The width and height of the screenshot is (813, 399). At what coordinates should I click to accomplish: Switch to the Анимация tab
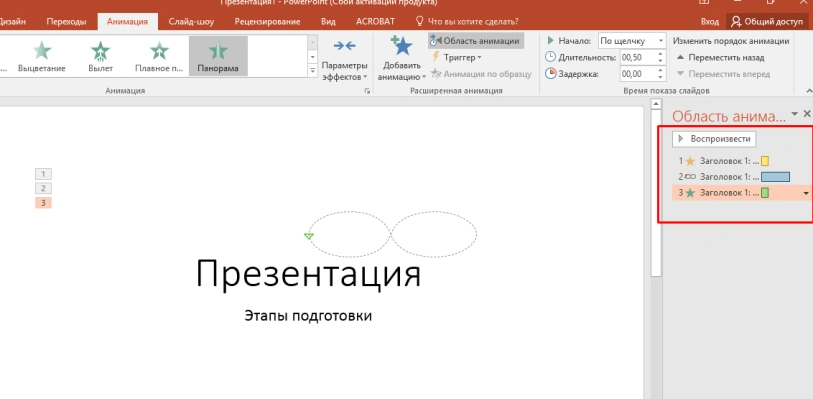click(x=127, y=22)
